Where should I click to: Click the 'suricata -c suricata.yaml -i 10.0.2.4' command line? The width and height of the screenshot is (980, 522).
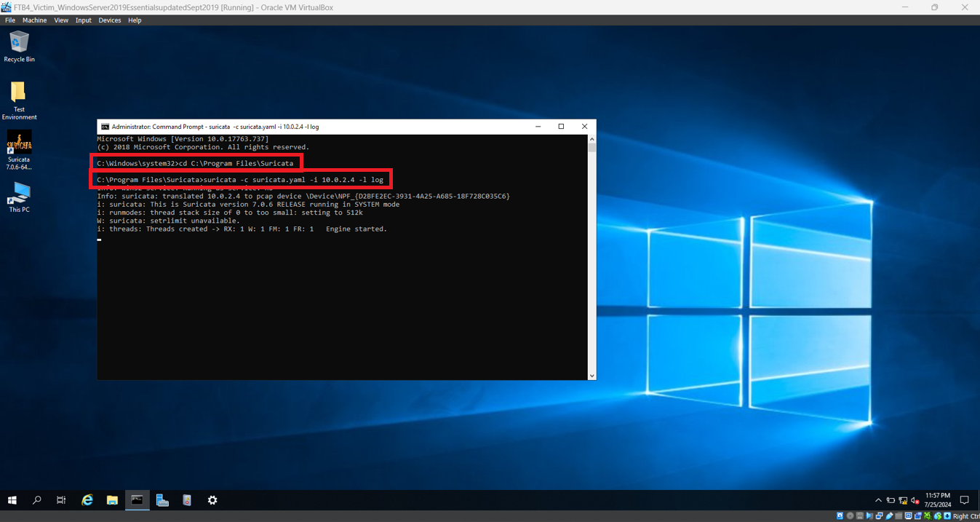(x=240, y=180)
